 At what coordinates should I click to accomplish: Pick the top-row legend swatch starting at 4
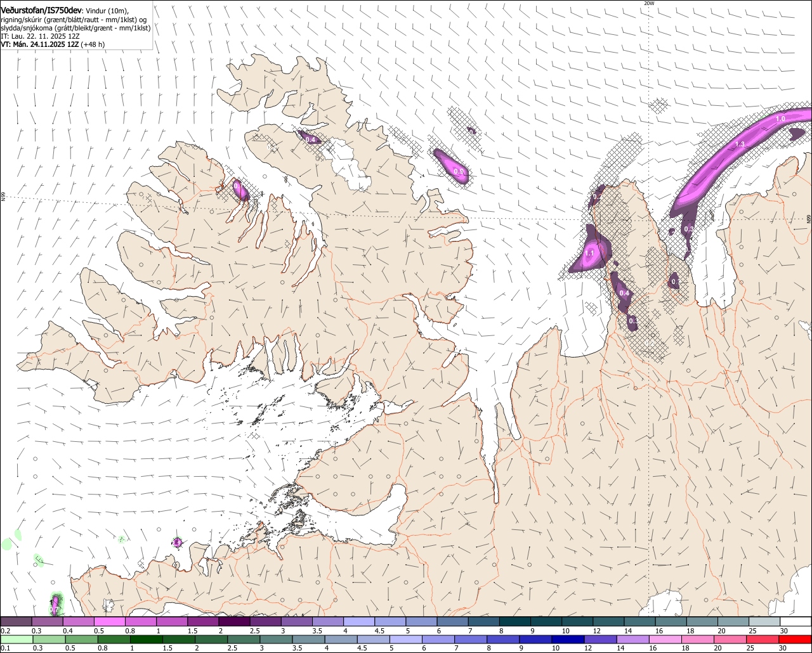pos(359,622)
